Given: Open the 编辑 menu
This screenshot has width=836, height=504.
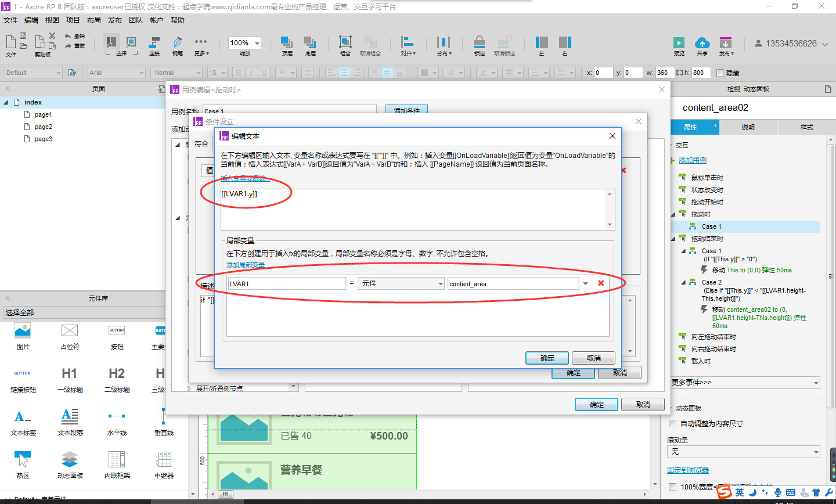Looking at the screenshot, I should [x=31, y=20].
